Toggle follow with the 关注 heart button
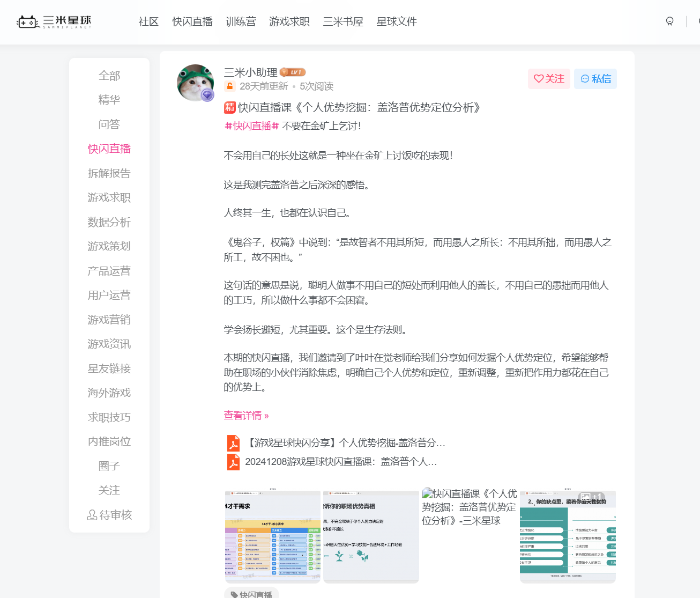This screenshot has height=598, width=700. 549,78
